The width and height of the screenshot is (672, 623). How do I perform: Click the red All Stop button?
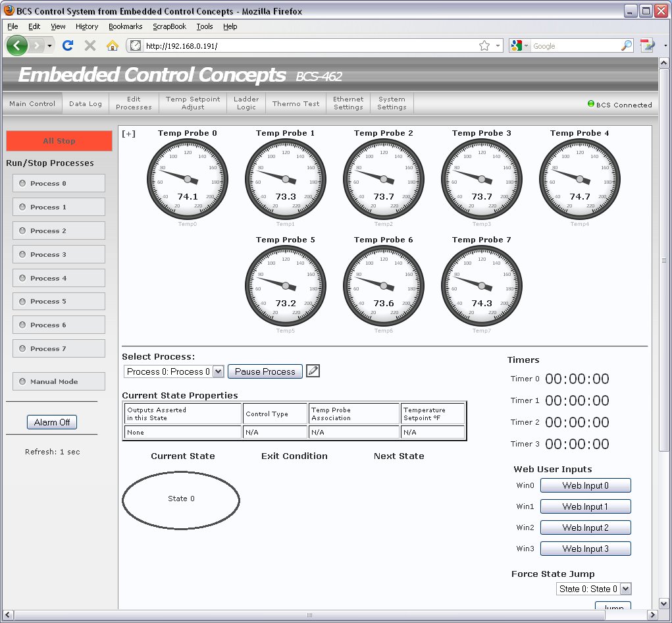coord(59,141)
